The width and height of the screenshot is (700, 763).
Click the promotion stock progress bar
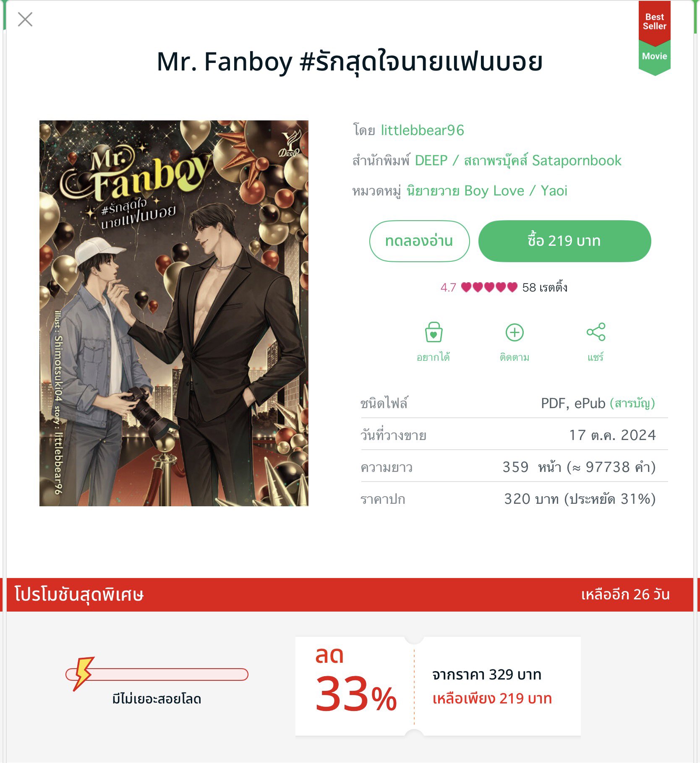pos(157,674)
